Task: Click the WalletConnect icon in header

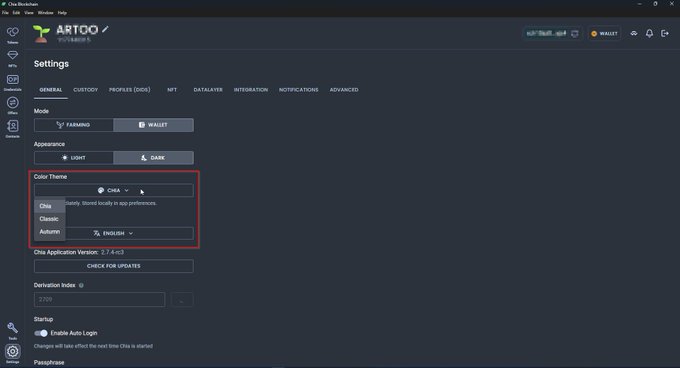Action: 634,33
